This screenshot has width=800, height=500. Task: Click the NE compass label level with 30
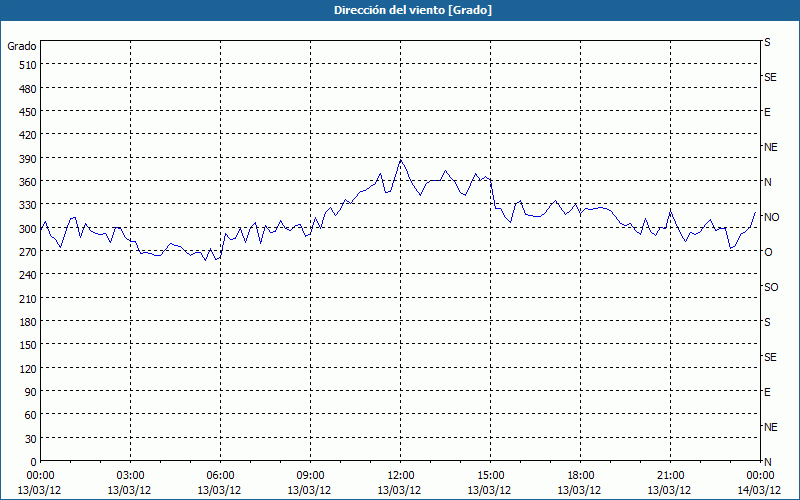click(771, 427)
